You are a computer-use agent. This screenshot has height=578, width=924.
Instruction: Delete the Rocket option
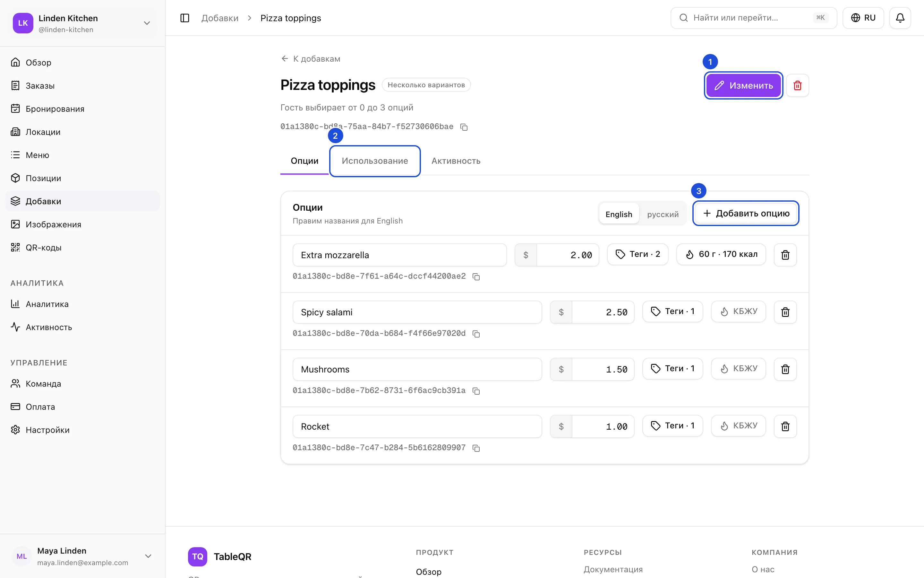785,426
